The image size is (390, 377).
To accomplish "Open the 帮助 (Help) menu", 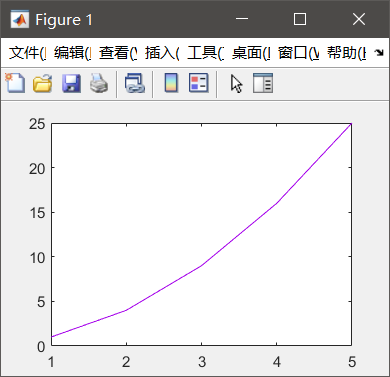I will 346,53.
